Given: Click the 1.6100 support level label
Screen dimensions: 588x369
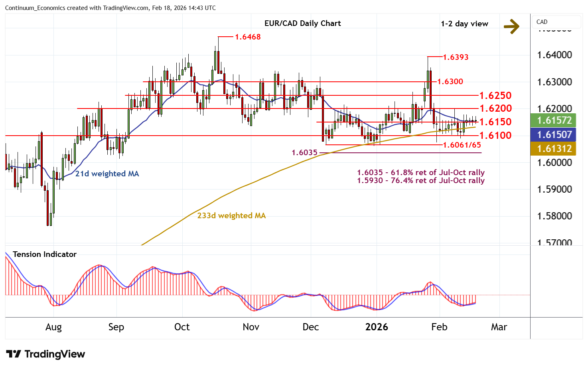Looking at the screenshot, I should coord(495,135).
